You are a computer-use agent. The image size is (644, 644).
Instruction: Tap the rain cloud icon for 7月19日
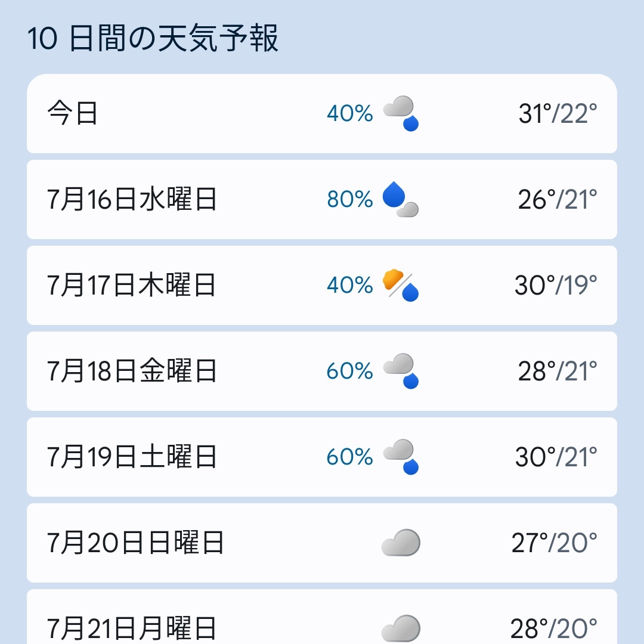click(401, 457)
